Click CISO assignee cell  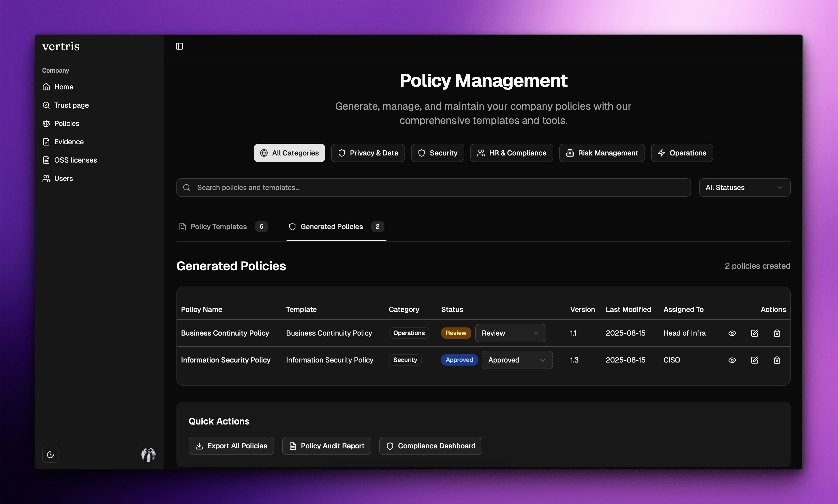tap(672, 360)
